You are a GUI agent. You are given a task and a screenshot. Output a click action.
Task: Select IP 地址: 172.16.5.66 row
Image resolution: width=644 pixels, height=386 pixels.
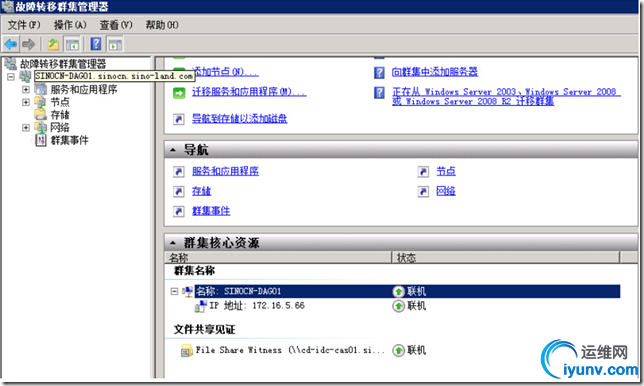[x=258, y=306]
